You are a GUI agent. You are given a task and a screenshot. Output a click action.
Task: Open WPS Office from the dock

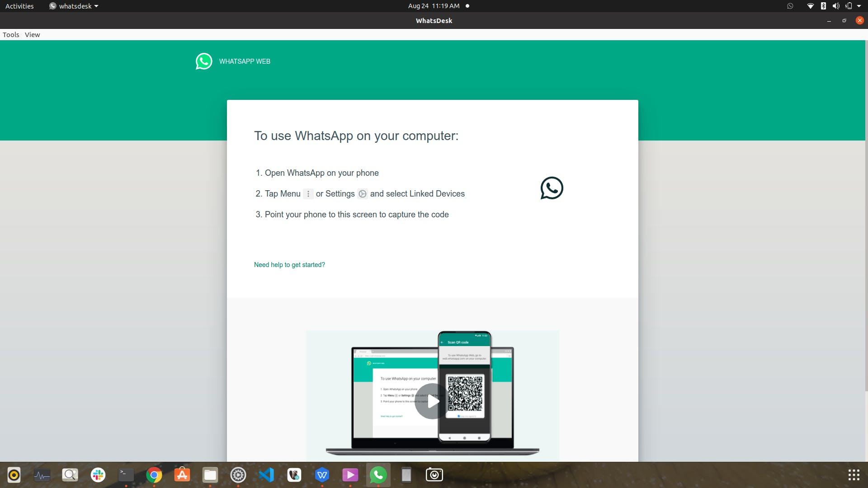tap(322, 475)
